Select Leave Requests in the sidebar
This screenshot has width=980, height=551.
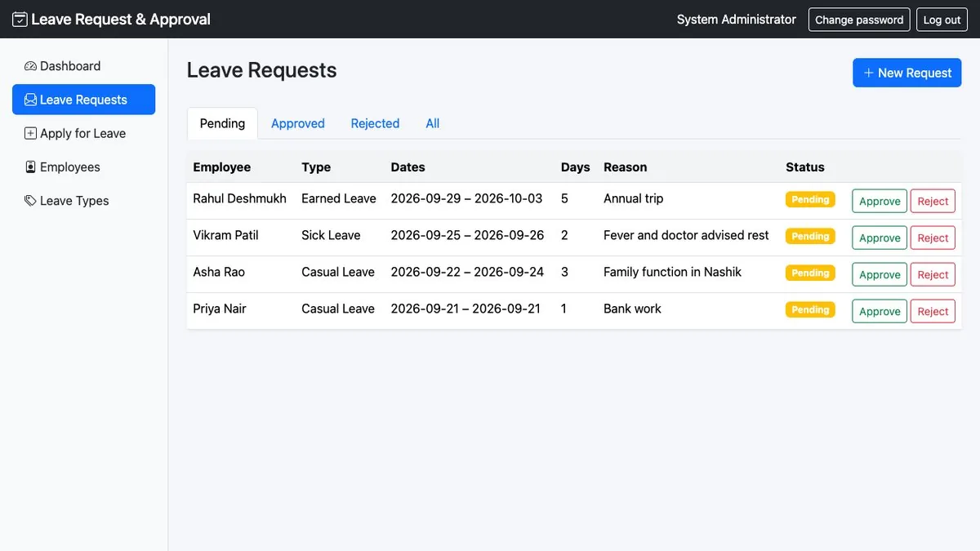coord(83,100)
